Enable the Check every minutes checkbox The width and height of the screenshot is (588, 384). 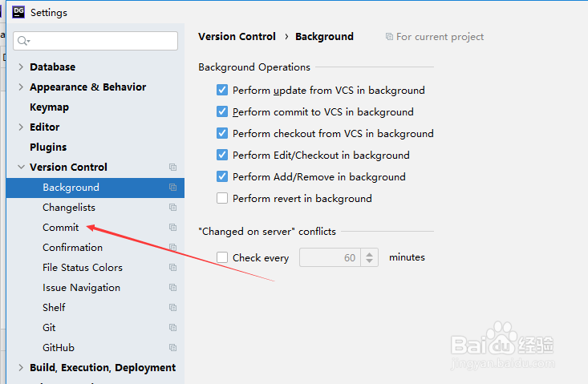click(223, 258)
